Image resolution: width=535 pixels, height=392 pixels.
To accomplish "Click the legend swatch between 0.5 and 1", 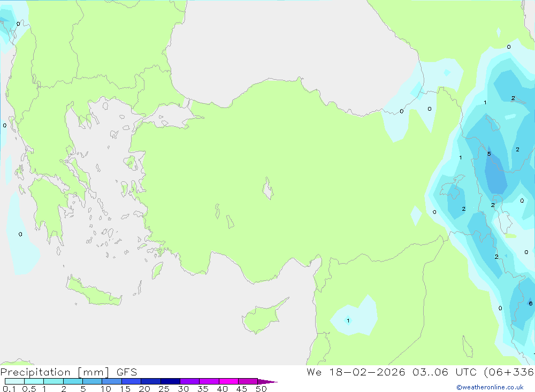I will coord(34,381).
